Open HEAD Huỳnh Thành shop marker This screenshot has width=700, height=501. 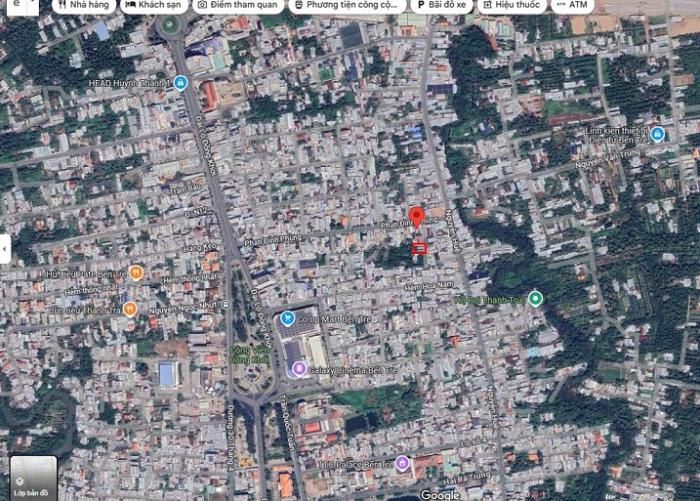pos(180,83)
